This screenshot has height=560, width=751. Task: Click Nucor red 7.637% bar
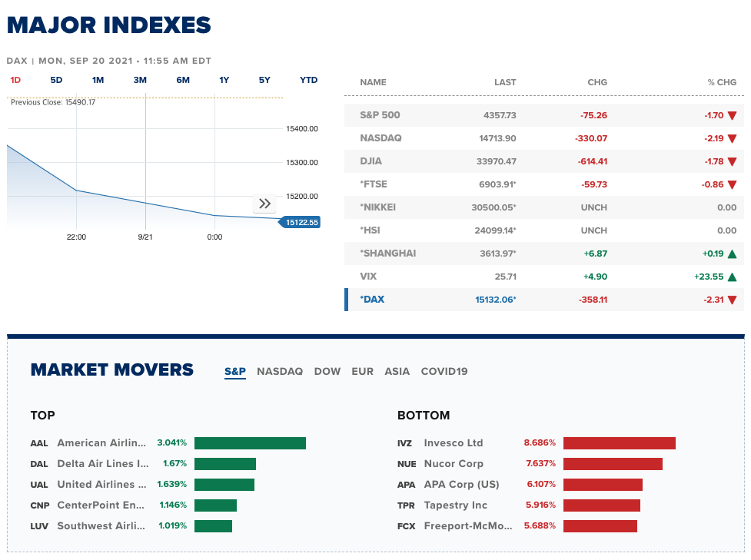(x=613, y=464)
